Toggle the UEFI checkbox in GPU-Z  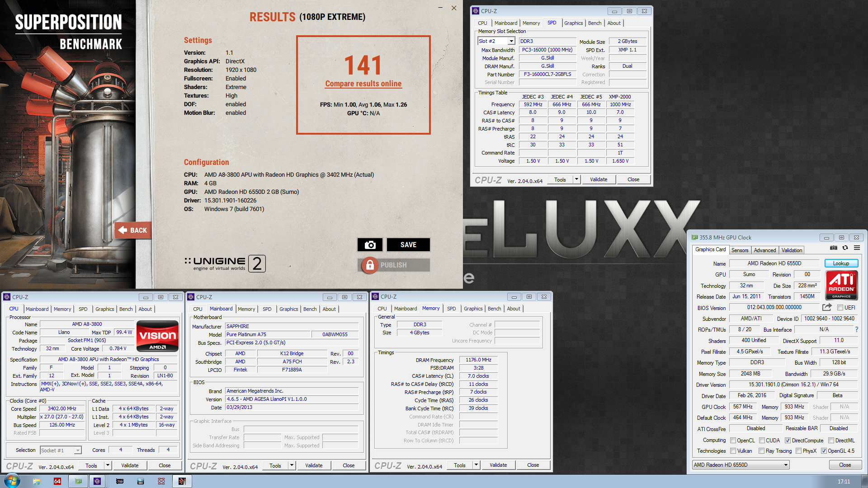click(840, 308)
